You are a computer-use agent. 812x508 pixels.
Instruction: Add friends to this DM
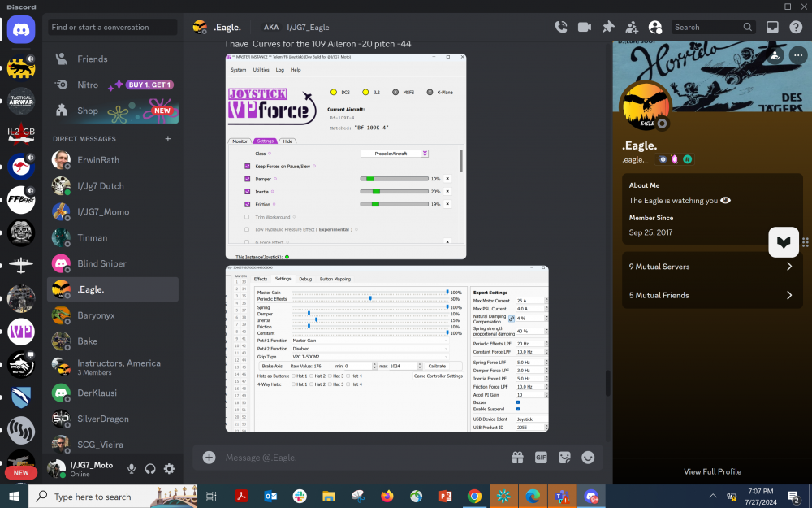tap(631, 27)
